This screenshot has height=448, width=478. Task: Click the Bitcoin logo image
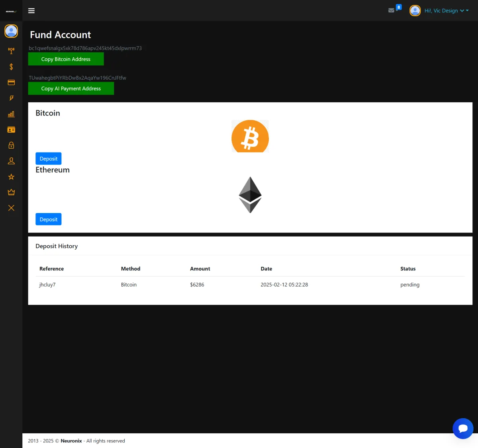click(250, 136)
